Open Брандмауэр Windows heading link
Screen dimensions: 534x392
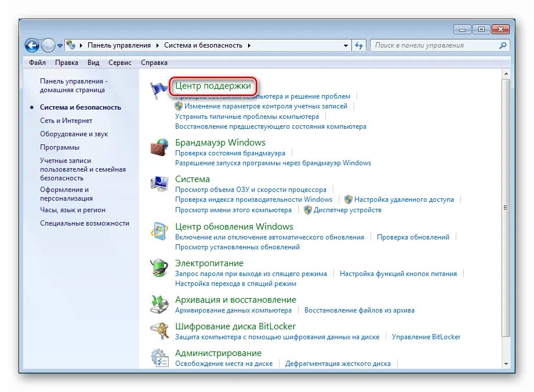pos(220,142)
